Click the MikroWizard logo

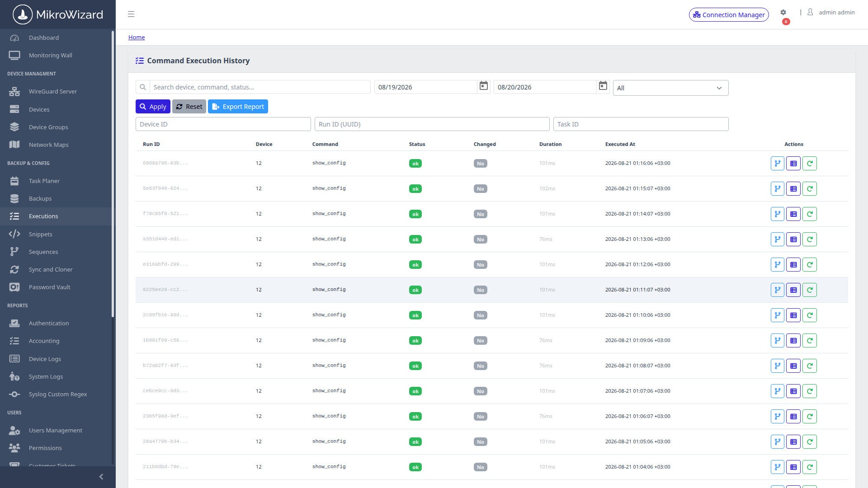tap(58, 14)
